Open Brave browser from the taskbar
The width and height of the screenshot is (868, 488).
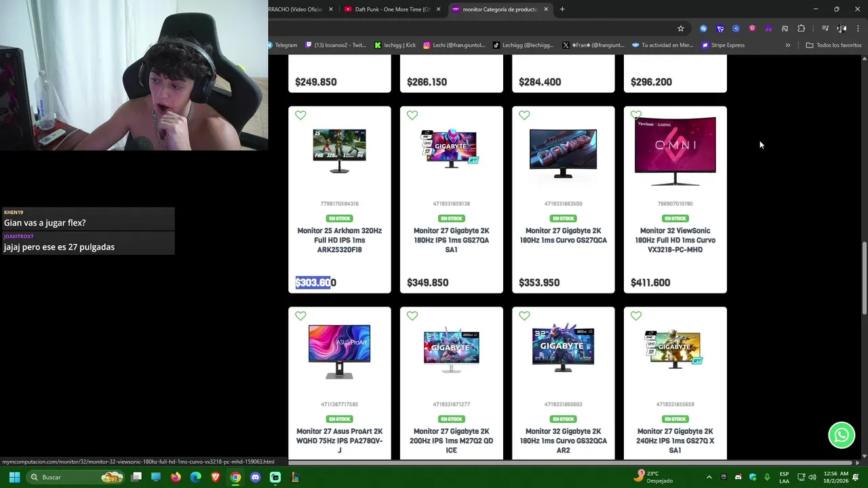[216, 477]
